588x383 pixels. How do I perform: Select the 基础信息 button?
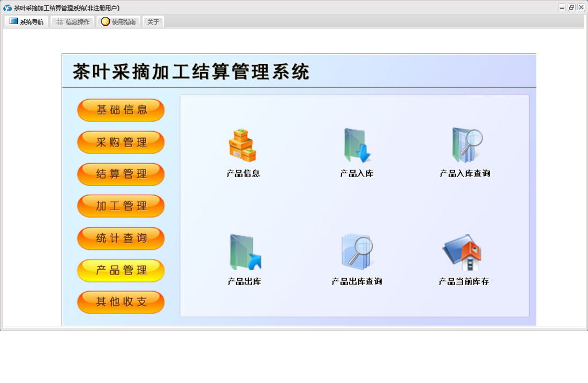click(120, 110)
